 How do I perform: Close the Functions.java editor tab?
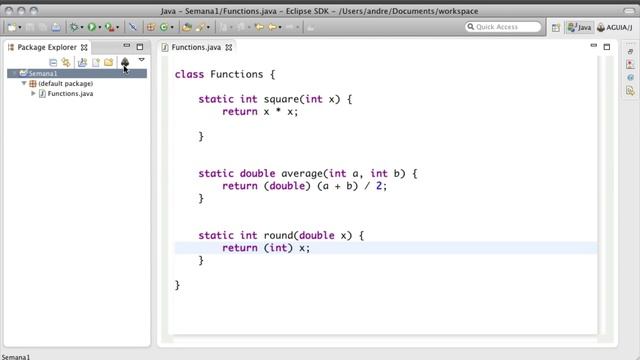tap(229, 47)
